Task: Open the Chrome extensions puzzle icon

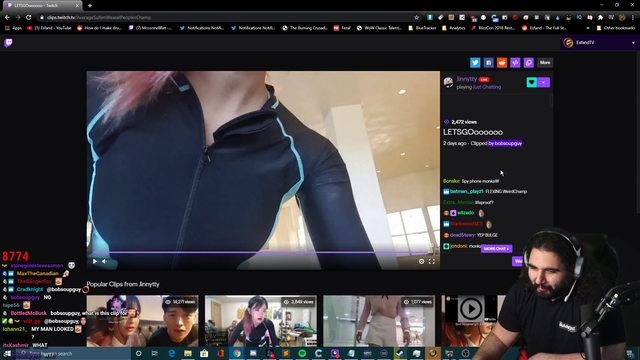Action: point(600,18)
